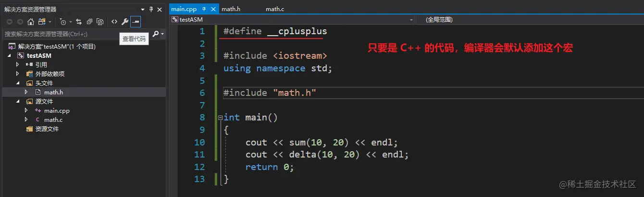Expand the main.cpp tree node

[26, 110]
